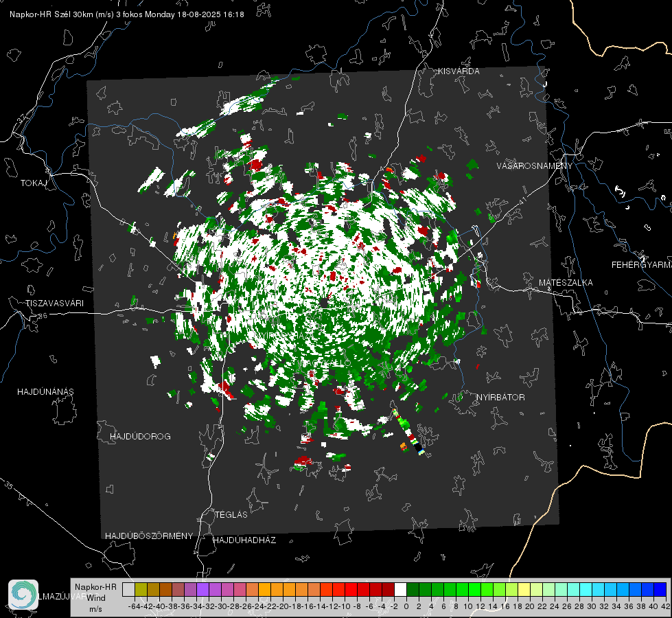Select the KISVÁRDA town label
This screenshot has width=672, height=618.
click(459, 71)
